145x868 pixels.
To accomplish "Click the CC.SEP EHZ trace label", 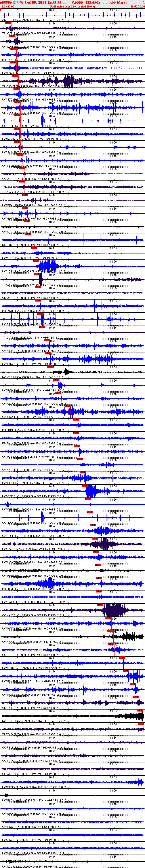I will tap(33, 655).
